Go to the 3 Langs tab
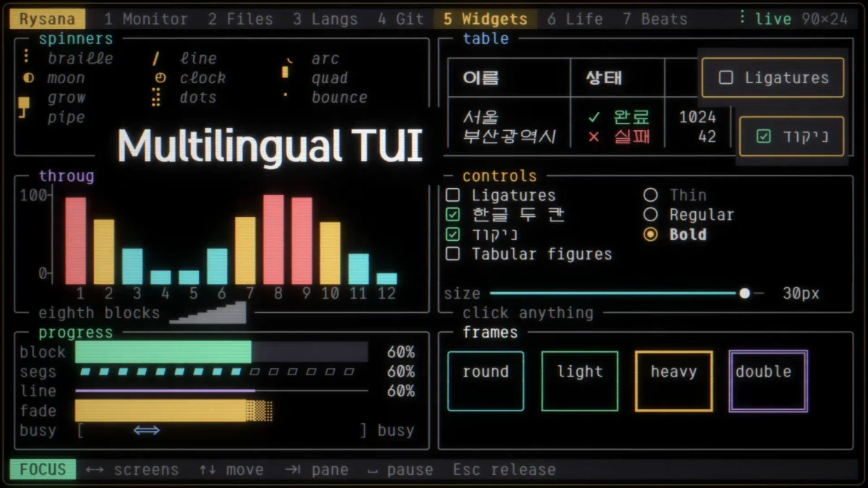 (325, 19)
